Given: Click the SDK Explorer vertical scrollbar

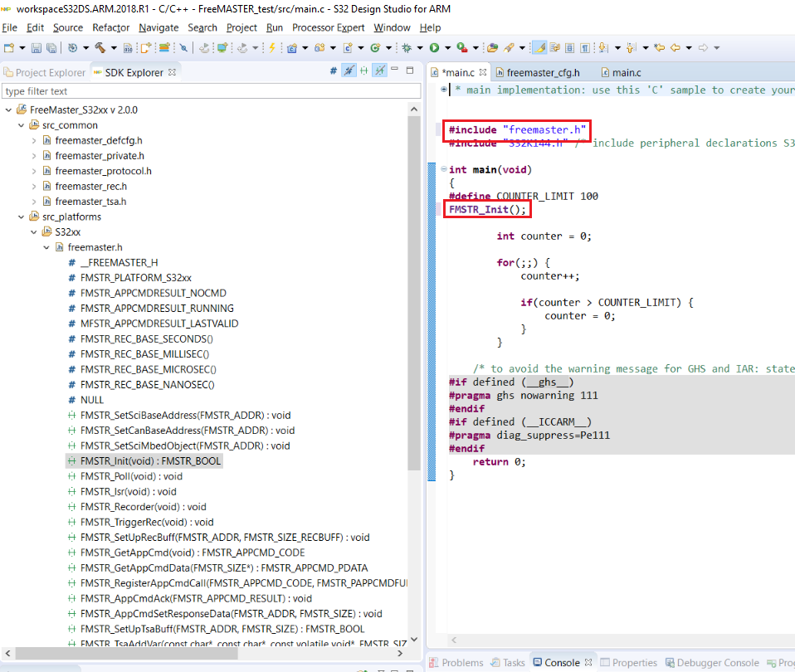Looking at the screenshot, I should pos(414,294).
